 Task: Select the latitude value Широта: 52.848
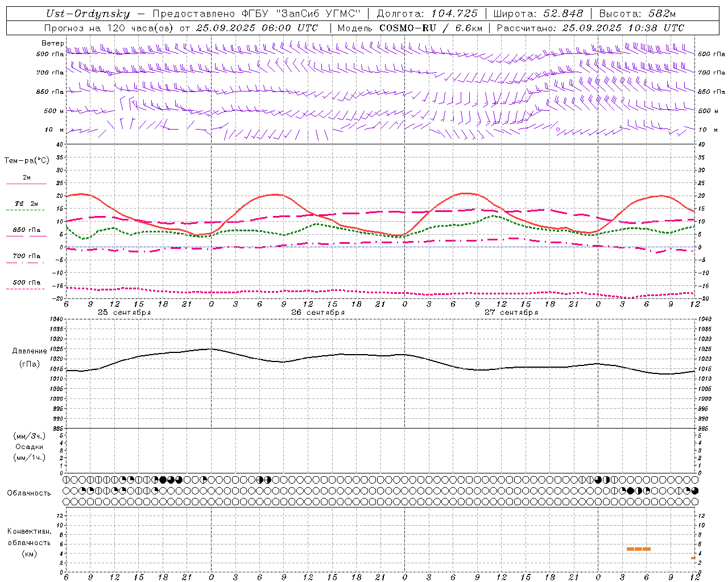[x=538, y=14]
